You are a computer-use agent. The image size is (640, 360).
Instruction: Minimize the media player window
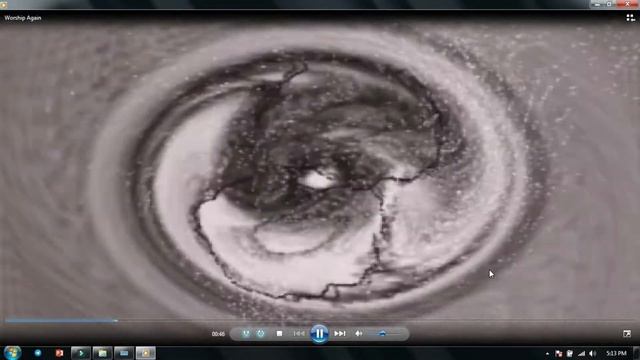(597, 4)
